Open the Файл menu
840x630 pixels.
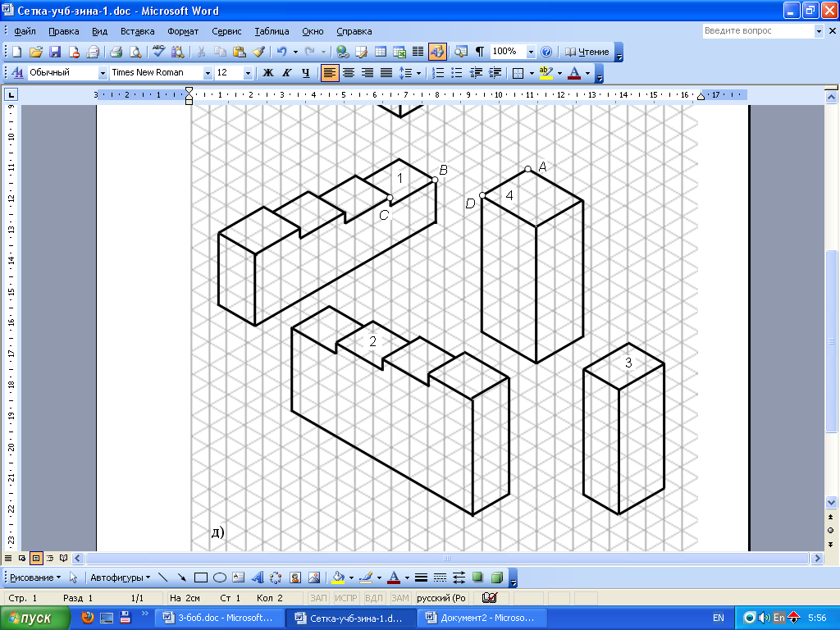point(25,31)
